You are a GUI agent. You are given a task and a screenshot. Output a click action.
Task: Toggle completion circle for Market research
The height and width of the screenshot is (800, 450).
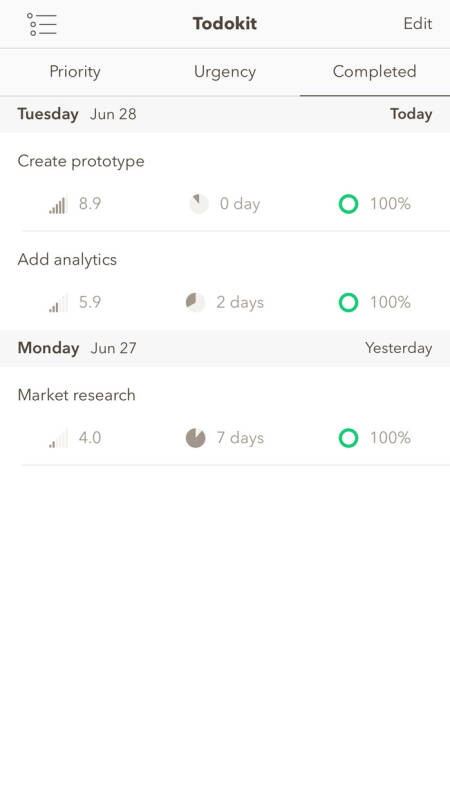click(x=348, y=438)
